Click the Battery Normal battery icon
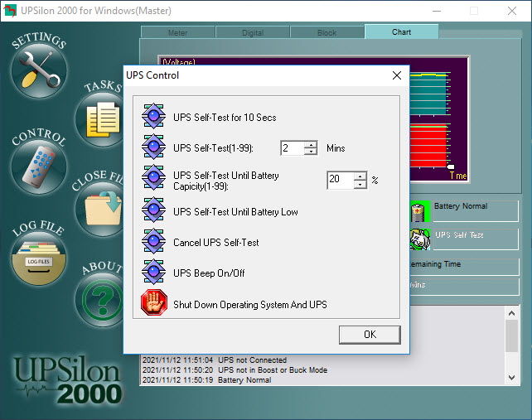Screen dimensions: 532x420 (420, 211)
